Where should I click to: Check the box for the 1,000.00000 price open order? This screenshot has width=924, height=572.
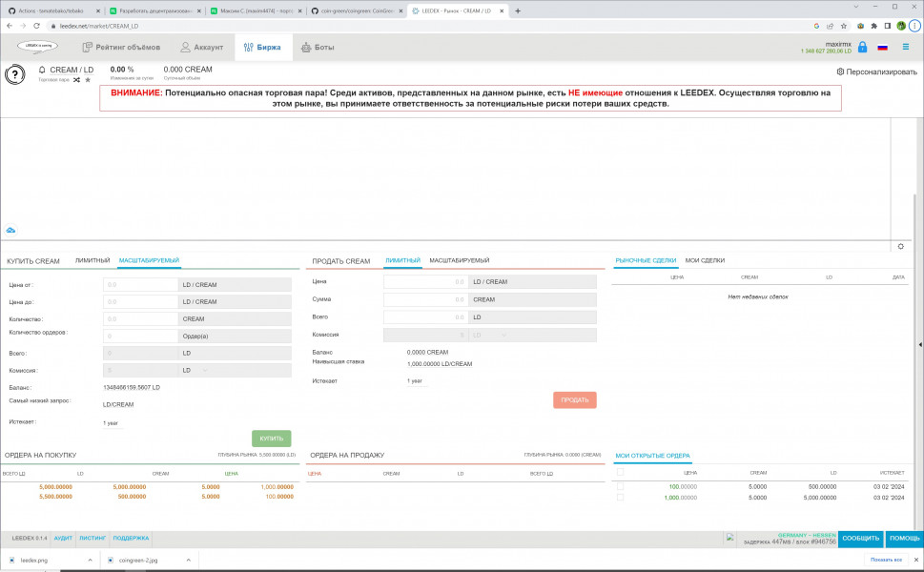[620, 498]
